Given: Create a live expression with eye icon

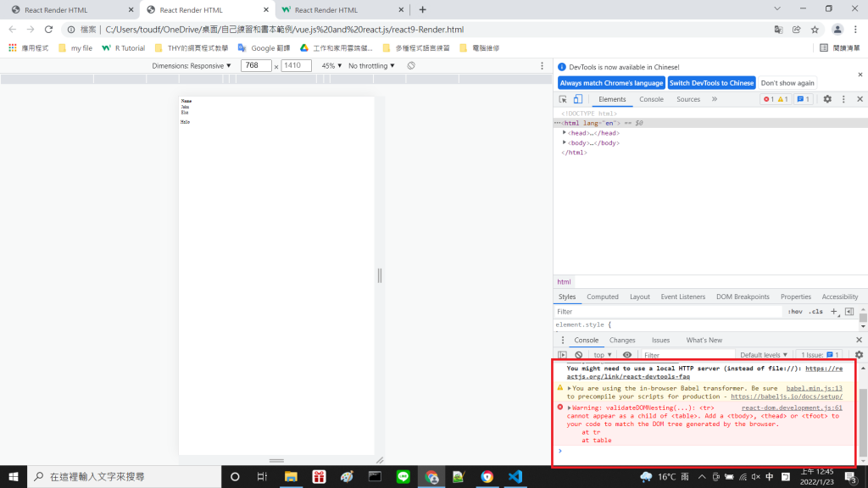Looking at the screenshot, I should pyautogui.click(x=626, y=355).
